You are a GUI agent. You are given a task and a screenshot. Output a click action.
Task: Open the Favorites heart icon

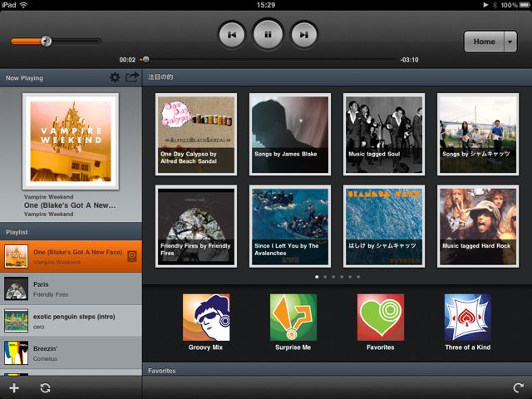[381, 318]
